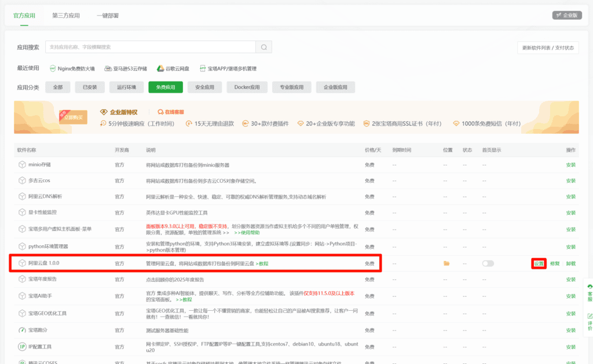Image resolution: width=593 pixels, height=364 pixels.
Task: Click the python环境管理器 plugin icon
Action: coord(23,246)
